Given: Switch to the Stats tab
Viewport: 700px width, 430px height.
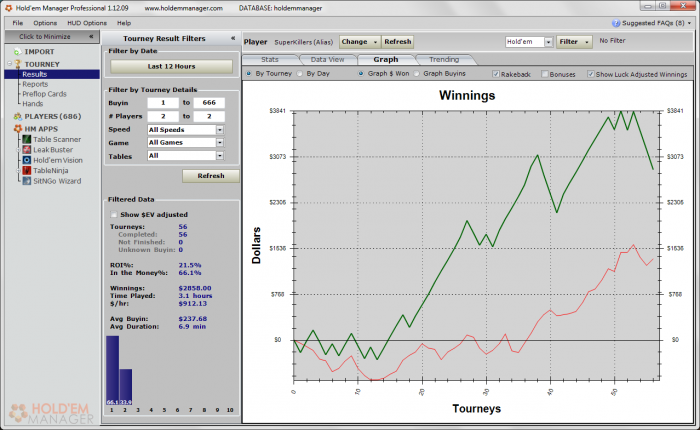Looking at the screenshot, I should [x=270, y=59].
